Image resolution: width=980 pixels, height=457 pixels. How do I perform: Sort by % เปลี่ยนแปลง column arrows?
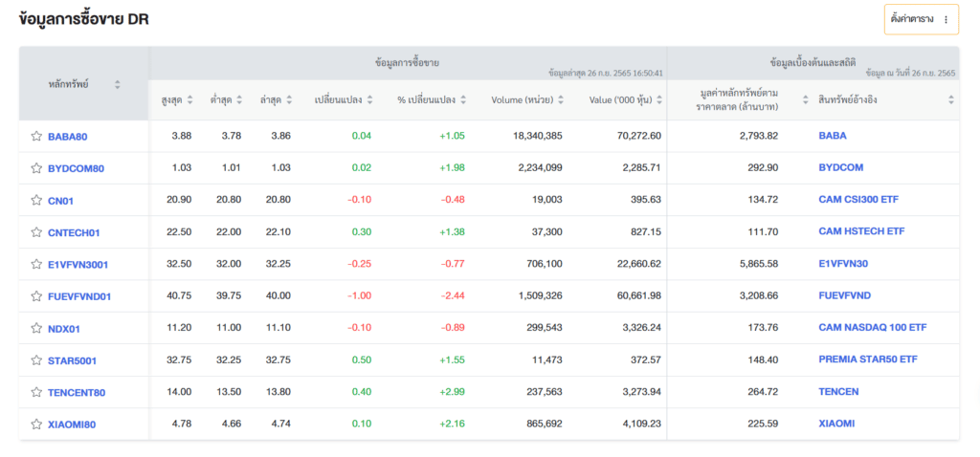[x=463, y=99]
